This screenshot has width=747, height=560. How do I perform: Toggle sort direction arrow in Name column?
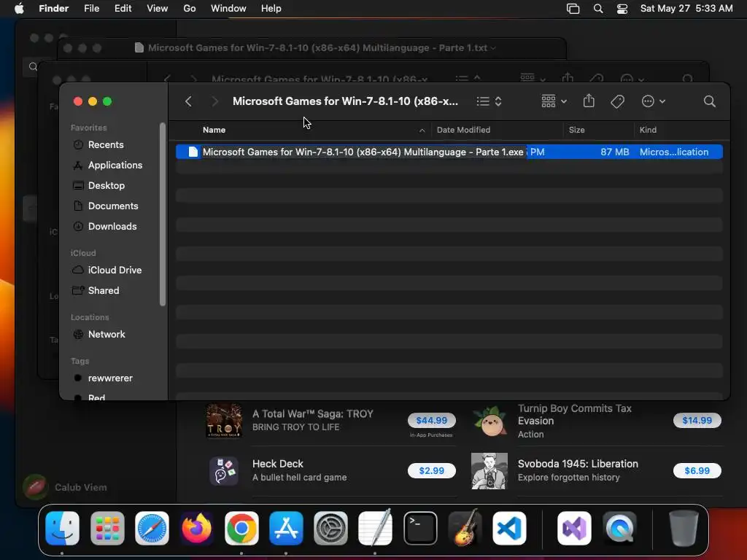click(x=422, y=130)
